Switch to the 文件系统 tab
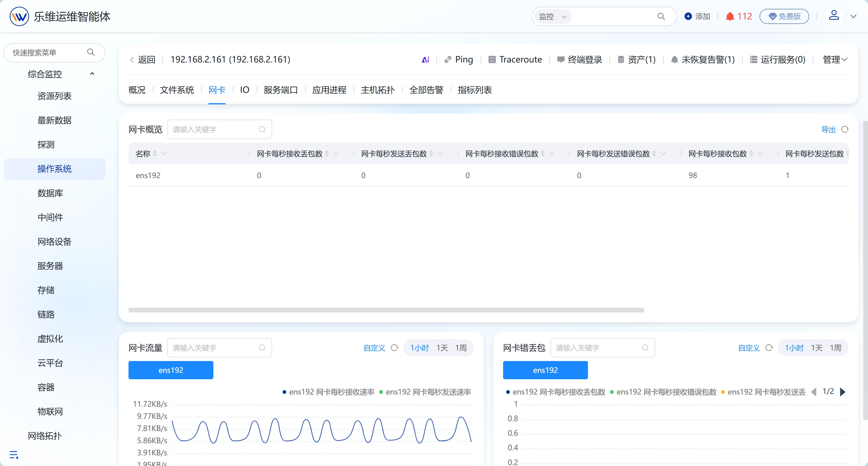The image size is (868, 466). 177,90
